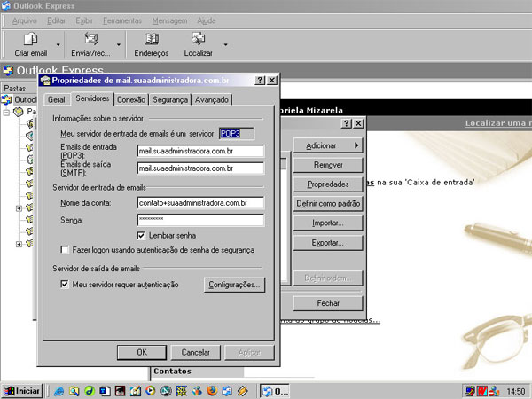Click the Localizar toolbar icon
Viewport: 532px width, 399px height.
point(199,39)
